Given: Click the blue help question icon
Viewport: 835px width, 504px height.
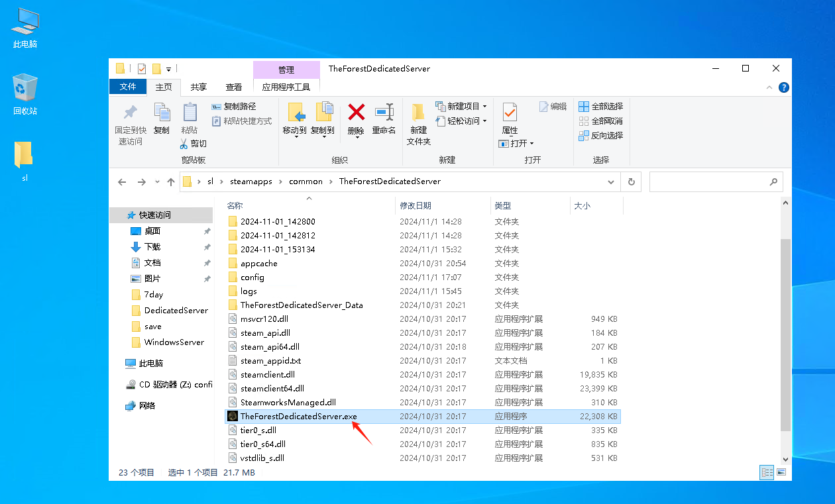Looking at the screenshot, I should [784, 87].
